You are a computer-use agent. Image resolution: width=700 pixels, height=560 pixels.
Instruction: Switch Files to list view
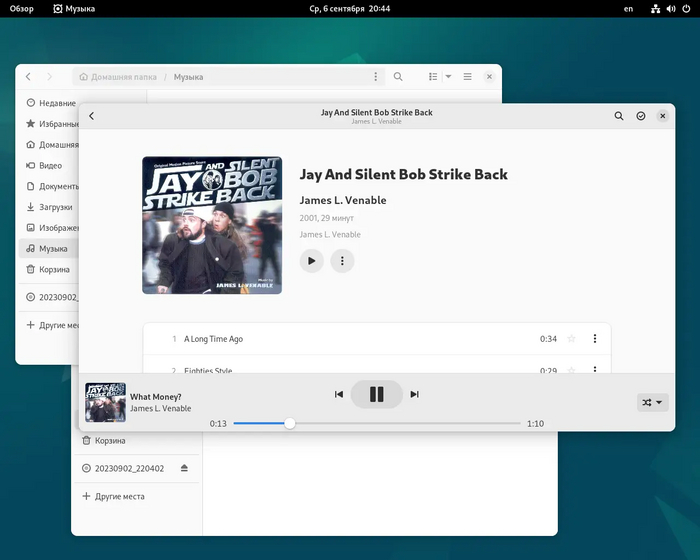[433, 77]
